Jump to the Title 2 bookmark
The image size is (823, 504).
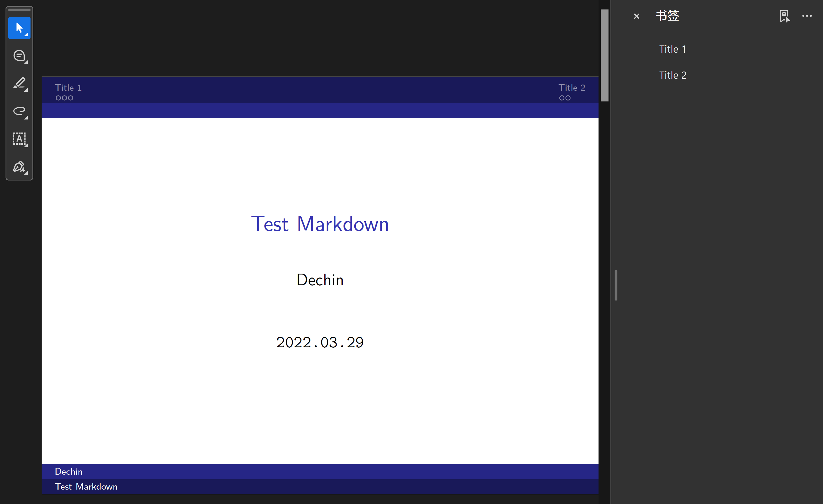click(672, 75)
